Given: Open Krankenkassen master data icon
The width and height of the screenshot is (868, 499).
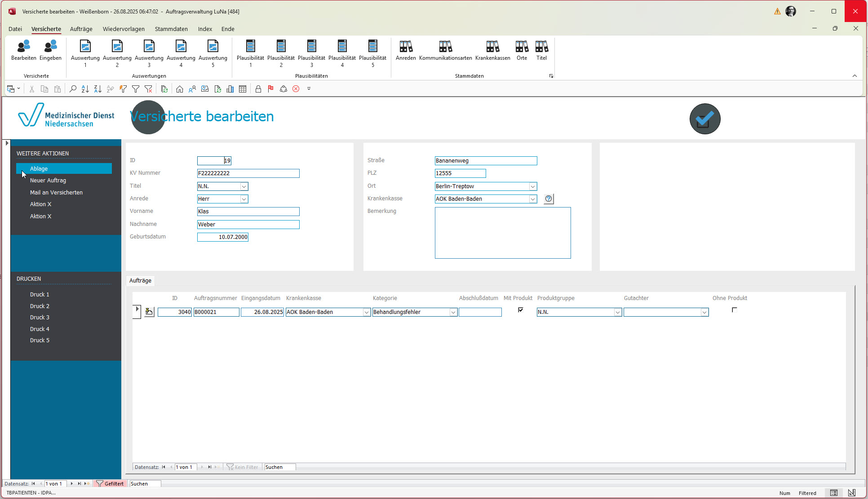Looking at the screenshot, I should tap(492, 50).
